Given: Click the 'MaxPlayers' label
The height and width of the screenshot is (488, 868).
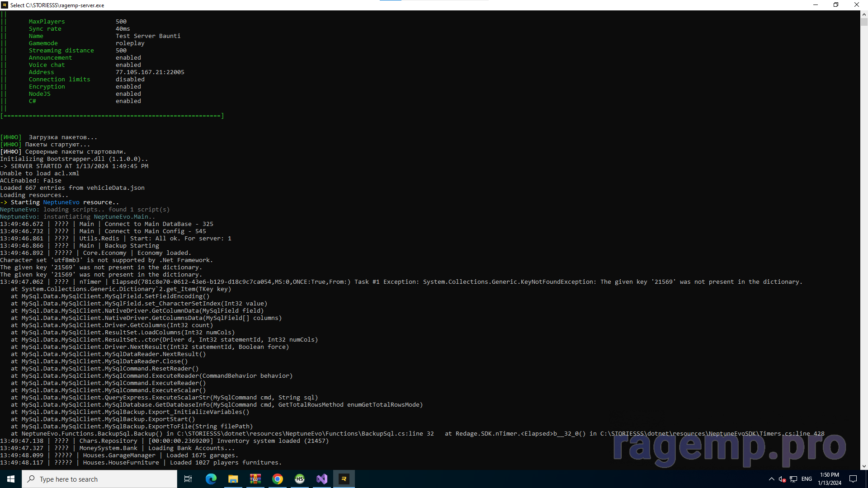Looking at the screenshot, I should pyautogui.click(x=47, y=21).
